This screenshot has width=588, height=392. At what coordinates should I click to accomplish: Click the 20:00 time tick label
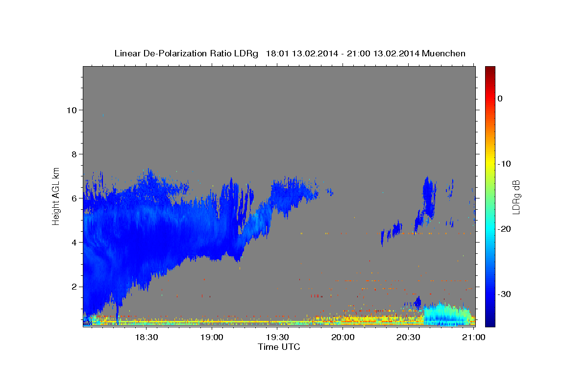click(x=343, y=337)
